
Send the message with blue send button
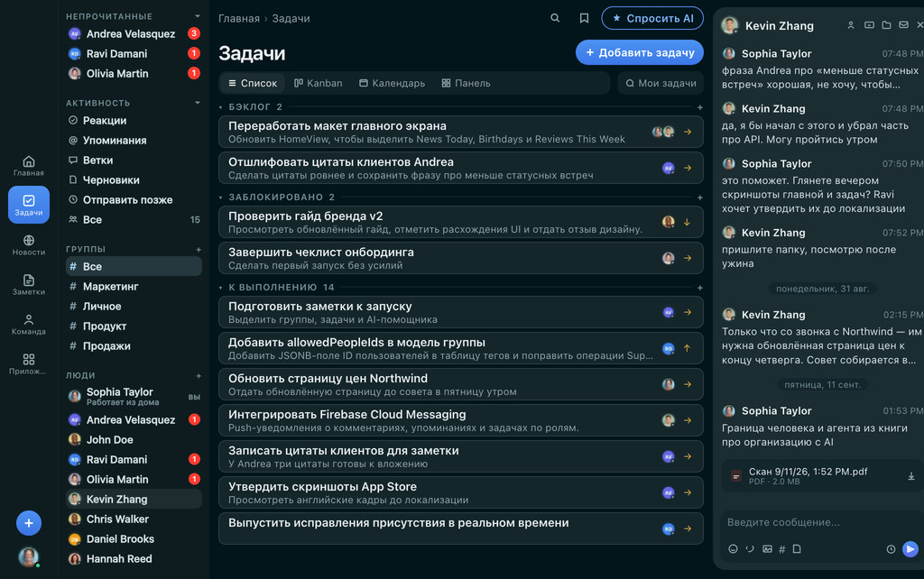click(x=910, y=549)
